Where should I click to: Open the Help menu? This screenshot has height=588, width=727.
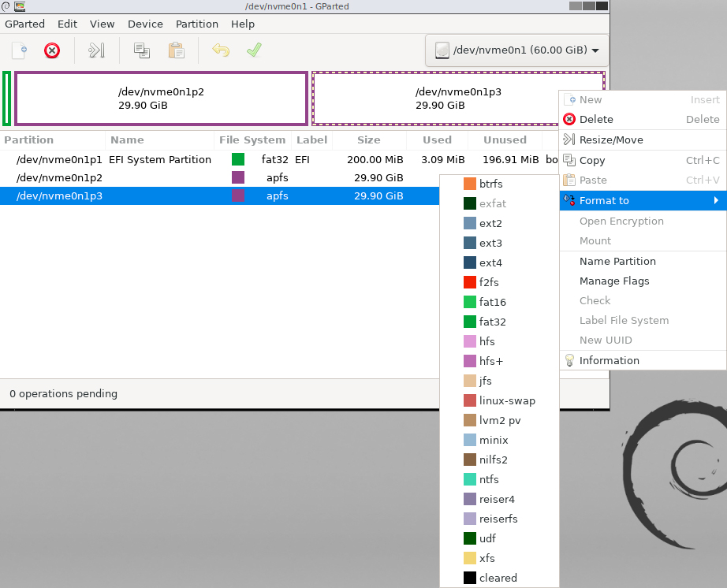243,24
